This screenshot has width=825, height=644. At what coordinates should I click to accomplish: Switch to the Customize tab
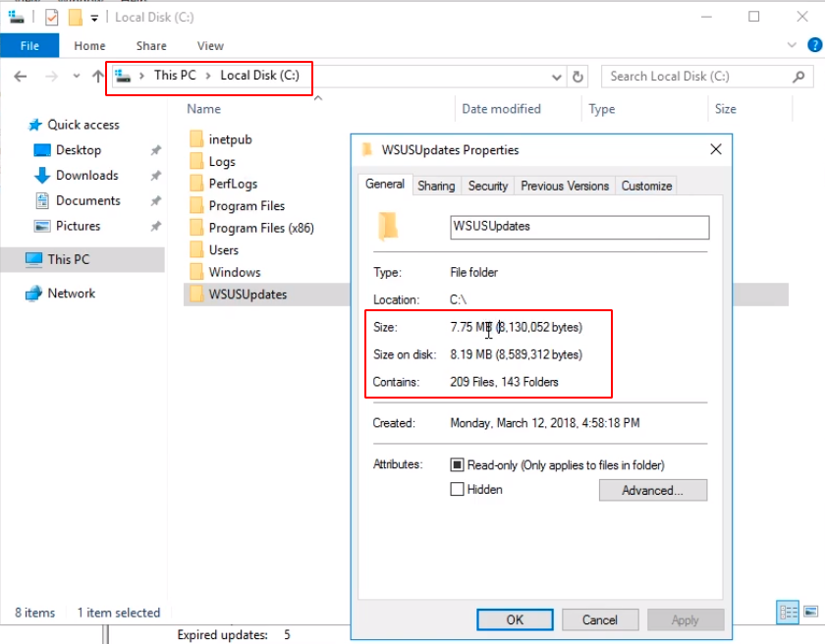(646, 186)
